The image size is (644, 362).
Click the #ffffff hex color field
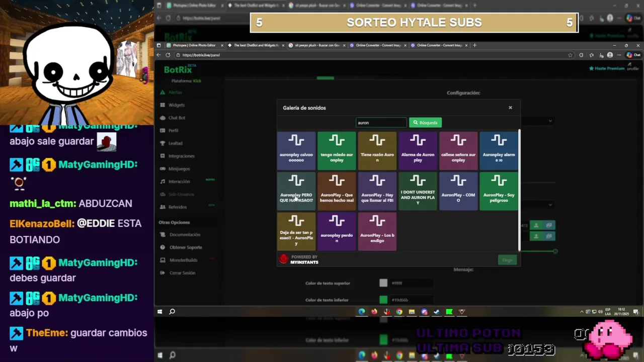point(412,283)
